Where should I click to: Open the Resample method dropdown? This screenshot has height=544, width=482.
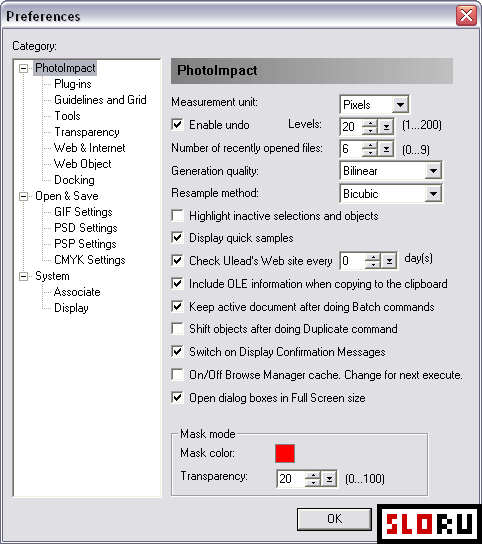[433, 193]
